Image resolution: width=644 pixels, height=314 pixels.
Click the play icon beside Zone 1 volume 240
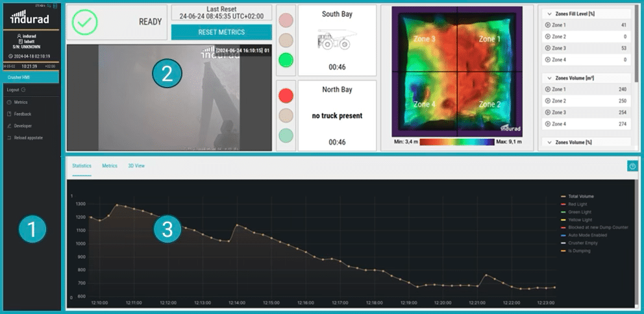(x=547, y=89)
